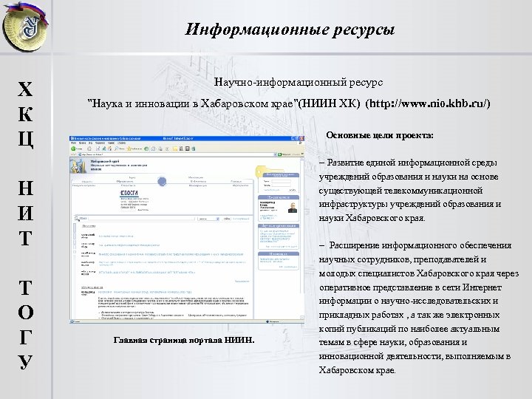Click the 'Главная страница портала НИИН' caption
The width and height of the screenshot is (532, 399).
tap(184, 340)
